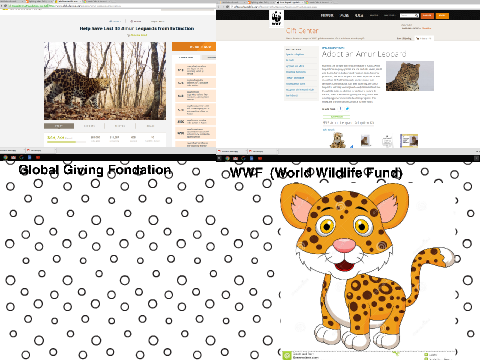Click inside the WWF header search field
Screen dimensions: 480x360
[407, 16]
